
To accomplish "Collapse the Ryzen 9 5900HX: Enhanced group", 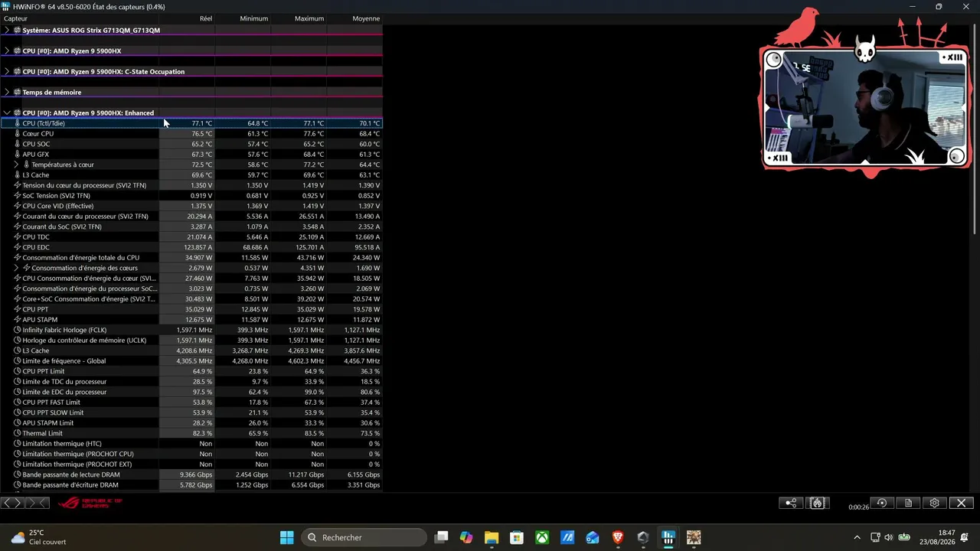I will [x=7, y=113].
